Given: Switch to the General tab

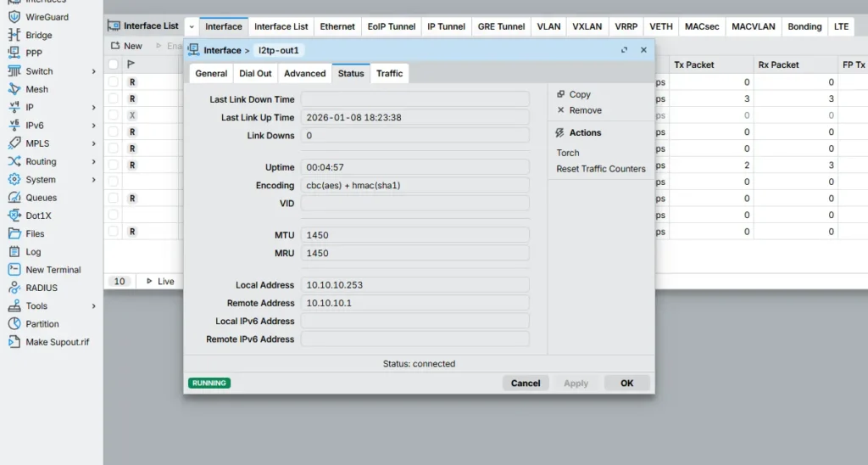Looking at the screenshot, I should click(x=211, y=73).
